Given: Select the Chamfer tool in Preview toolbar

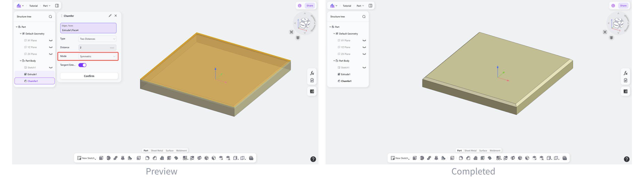Looking at the screenshot, I should pos(155,158).
